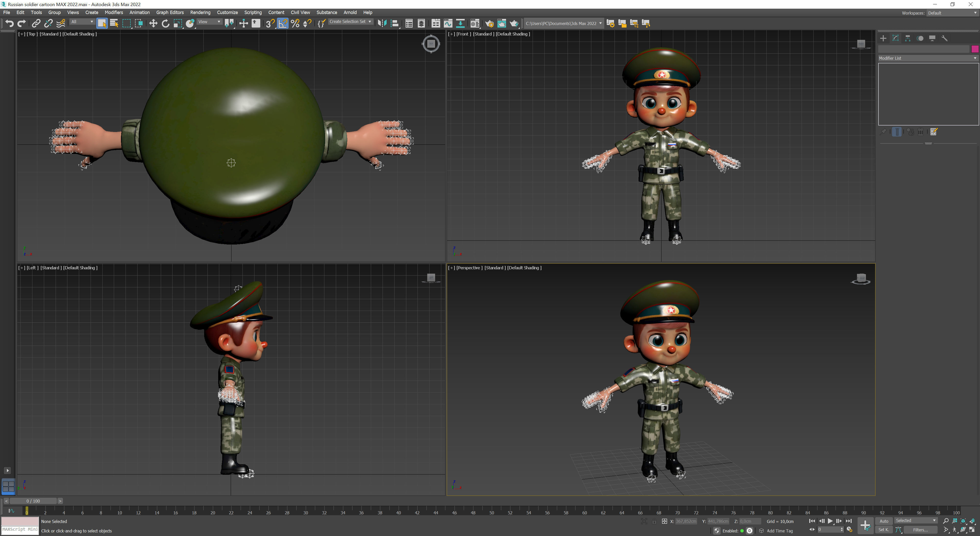
Task: Click the Set K. button
Action: 884,530
